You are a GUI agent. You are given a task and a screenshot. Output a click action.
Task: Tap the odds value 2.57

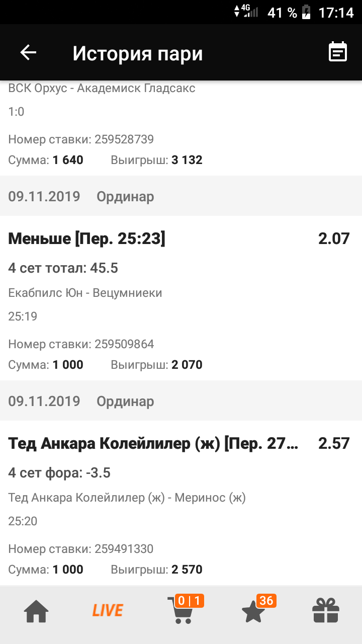[334, 443]
